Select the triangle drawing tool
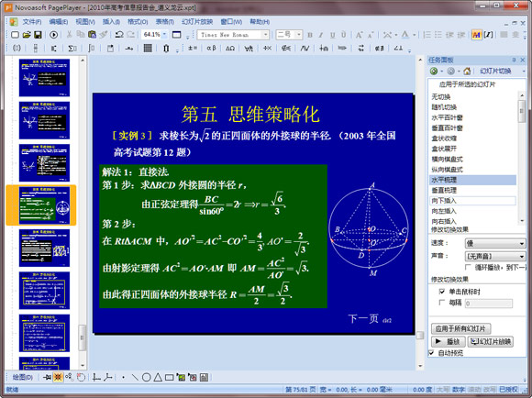Viewport: 532px width, 398px height. pyautogui.click(x=158, y=377)
